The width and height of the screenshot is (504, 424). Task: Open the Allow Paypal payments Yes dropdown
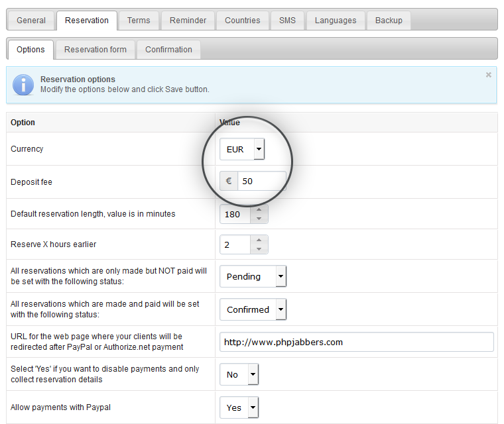[239, 407]
